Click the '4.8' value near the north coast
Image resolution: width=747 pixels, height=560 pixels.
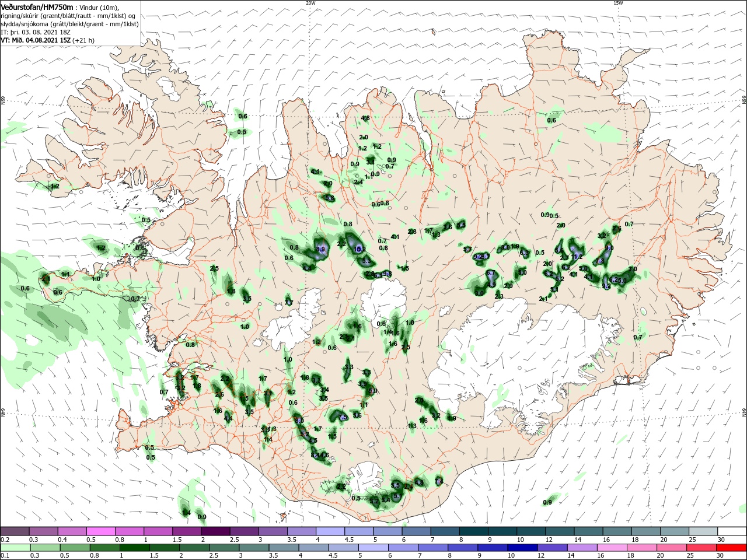click(365, 118)
